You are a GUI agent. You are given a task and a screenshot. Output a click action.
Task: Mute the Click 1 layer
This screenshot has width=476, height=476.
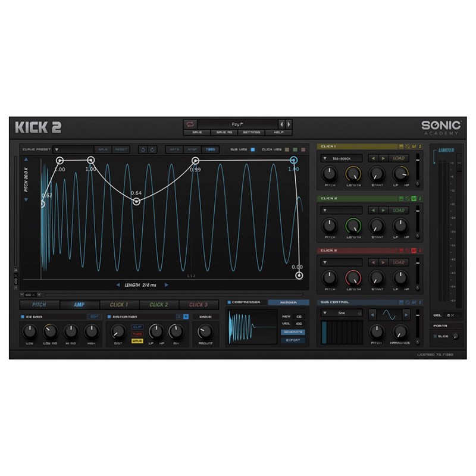click(414, 146)
